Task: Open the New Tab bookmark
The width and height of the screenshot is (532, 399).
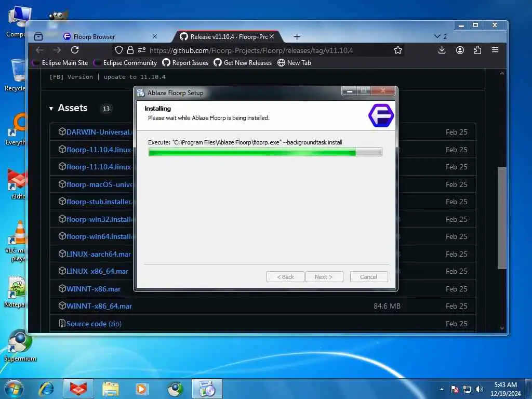Action: (294, 63)
